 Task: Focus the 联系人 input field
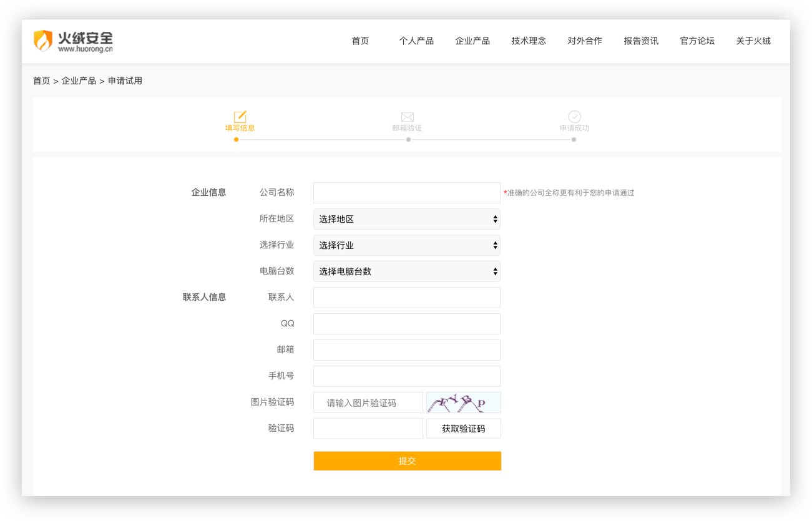[x=407, y=298]
